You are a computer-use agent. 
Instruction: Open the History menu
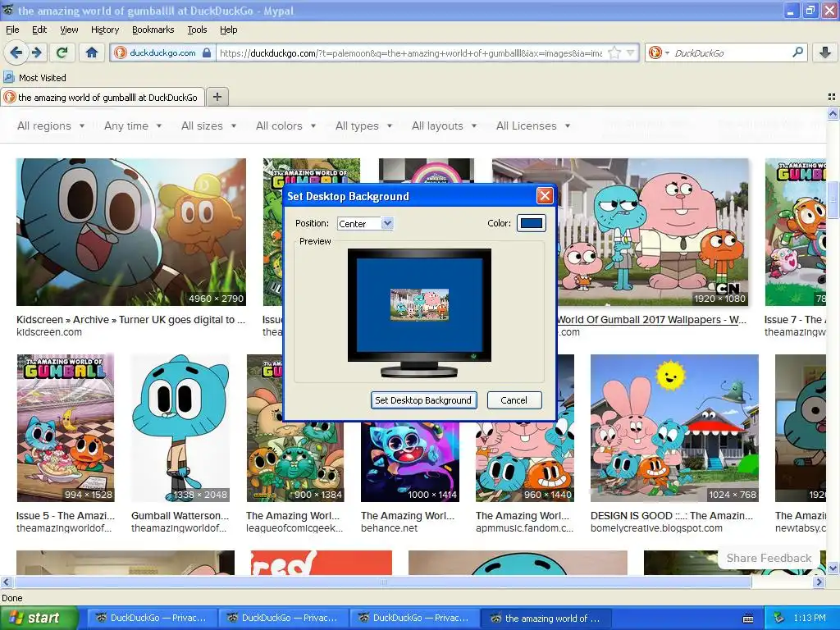pos(105,30)
